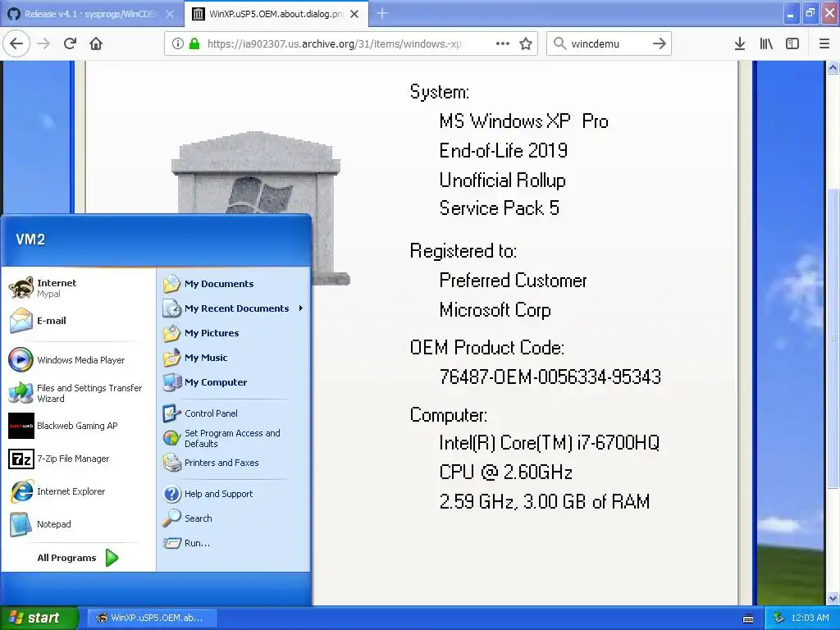Reload the current page
Screen dimensions: 840x630
coord(70,43)
